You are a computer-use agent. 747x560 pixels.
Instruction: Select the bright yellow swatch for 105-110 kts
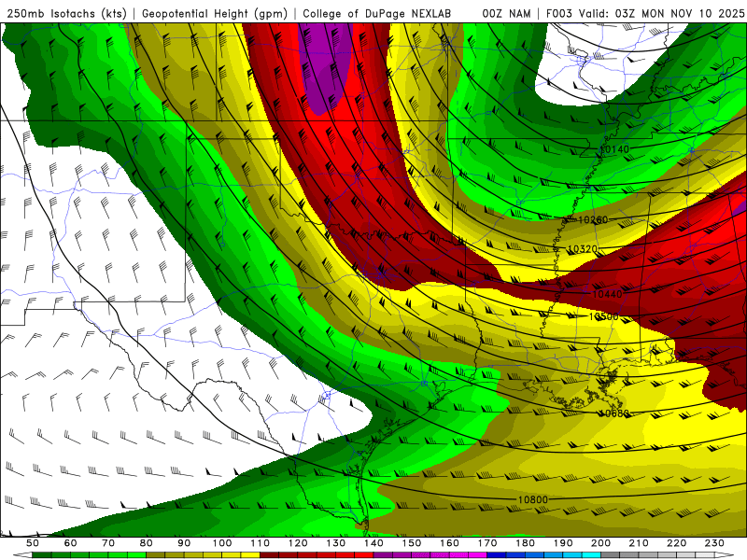pos(249,555)
